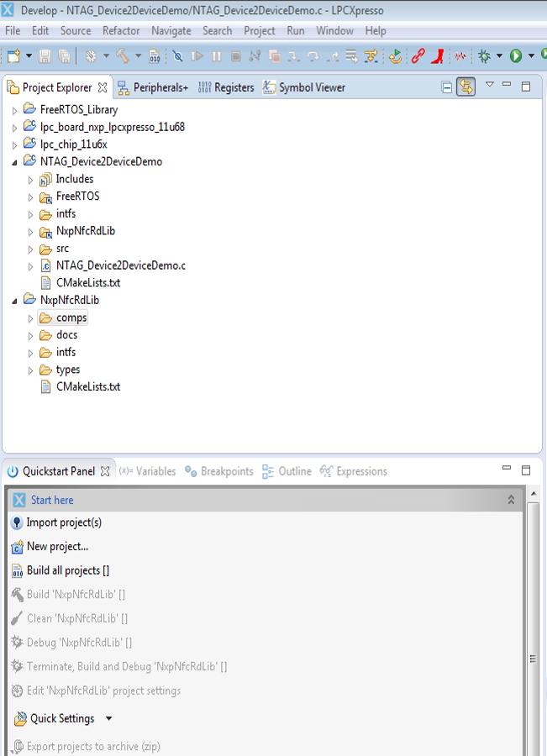
Task: Click the Build All 010 toolbar icon
Action: [x=155, y=56]
